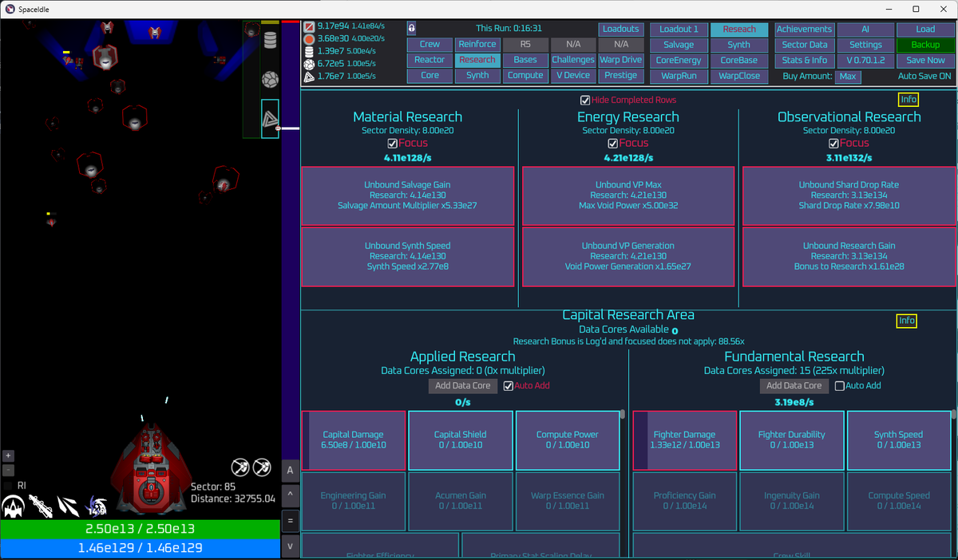The height and width of the screenshot is (560, 958).
Task: Click the missile weapon ability icon
Action: [x=41, y=506]
